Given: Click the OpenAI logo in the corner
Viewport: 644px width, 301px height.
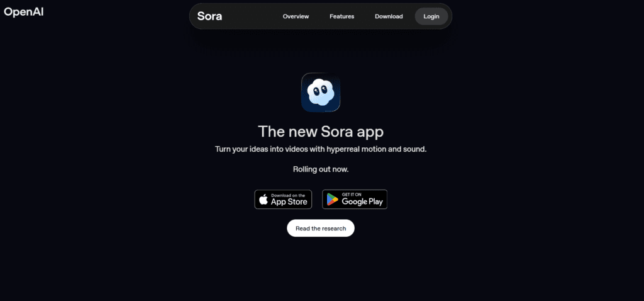Looking at the screenshot, I should pos(23,12).
